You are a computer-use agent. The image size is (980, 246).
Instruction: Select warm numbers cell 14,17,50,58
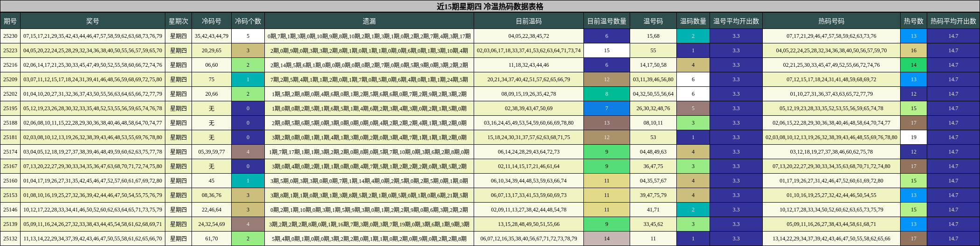(653, 65)
